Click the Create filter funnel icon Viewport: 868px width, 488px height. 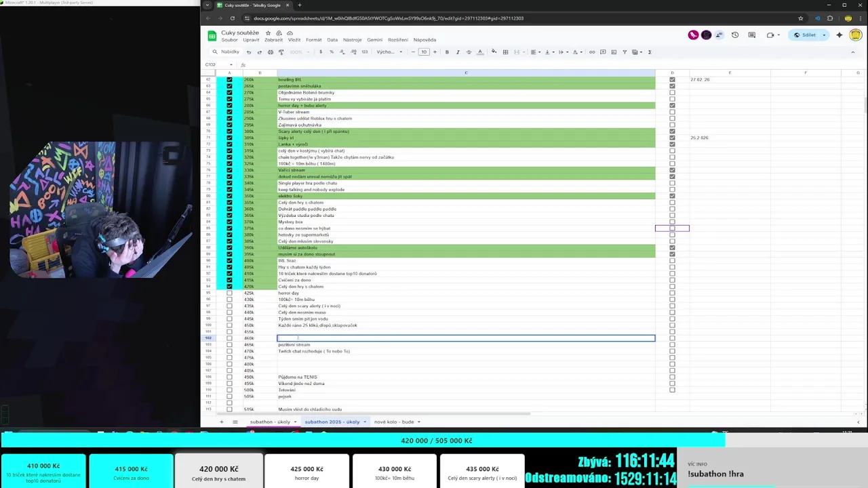[625, 52]
